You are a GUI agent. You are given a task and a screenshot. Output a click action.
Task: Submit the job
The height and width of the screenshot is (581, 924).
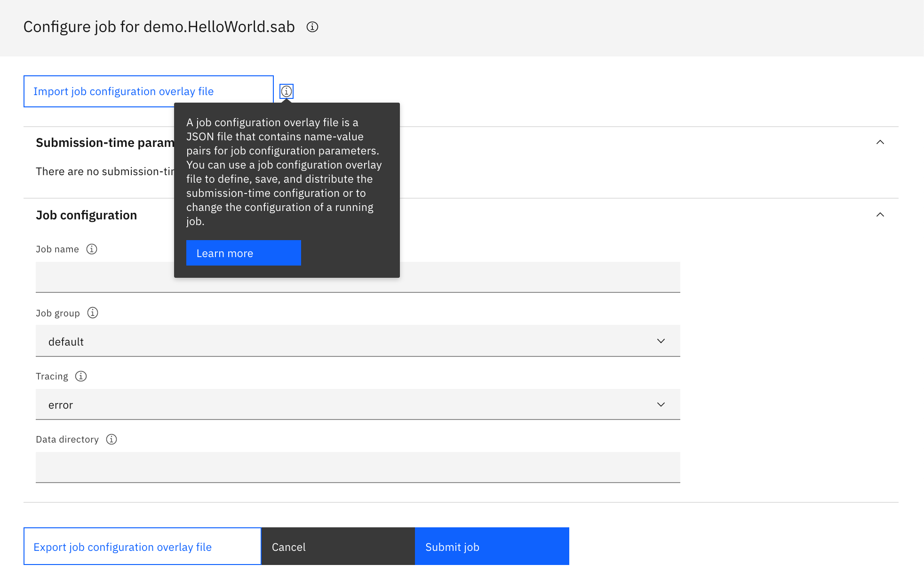491,546
